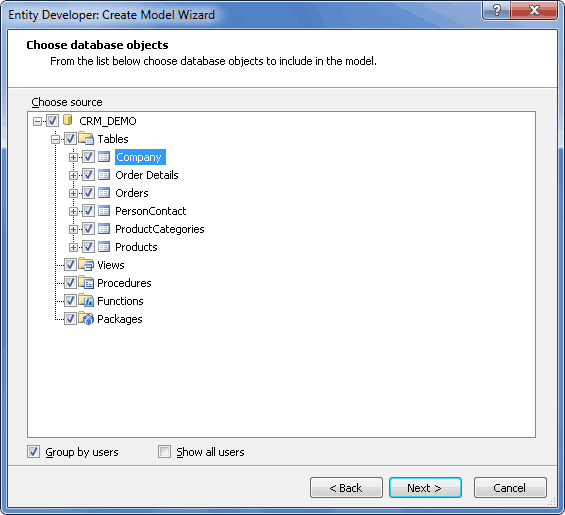Select the Tables label

[x=113, y=139]
